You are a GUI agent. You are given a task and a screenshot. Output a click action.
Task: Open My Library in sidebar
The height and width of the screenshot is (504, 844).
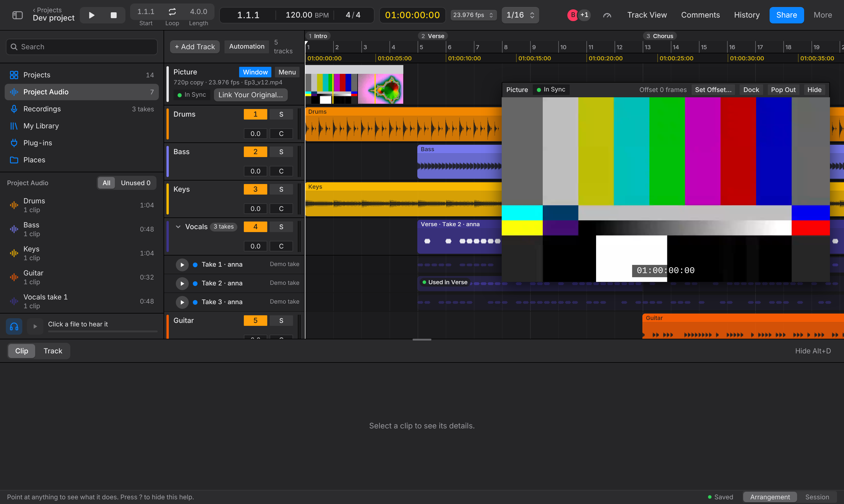pos(82,126)
